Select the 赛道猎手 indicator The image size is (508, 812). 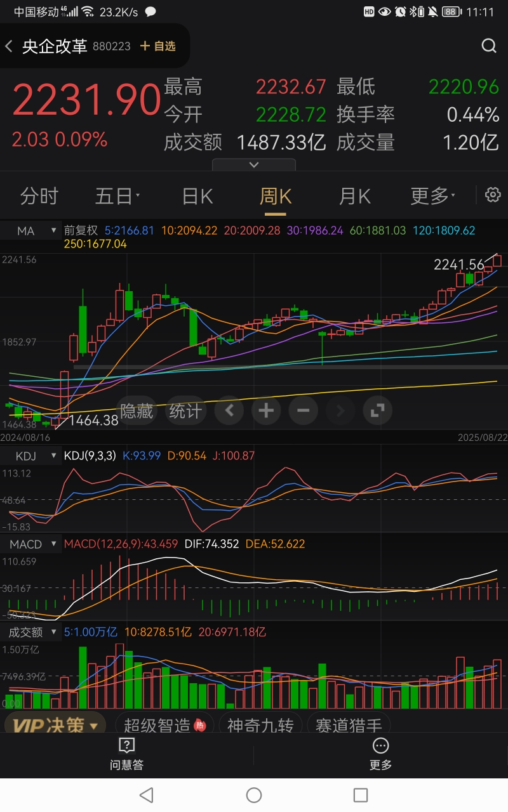point(349,725)
